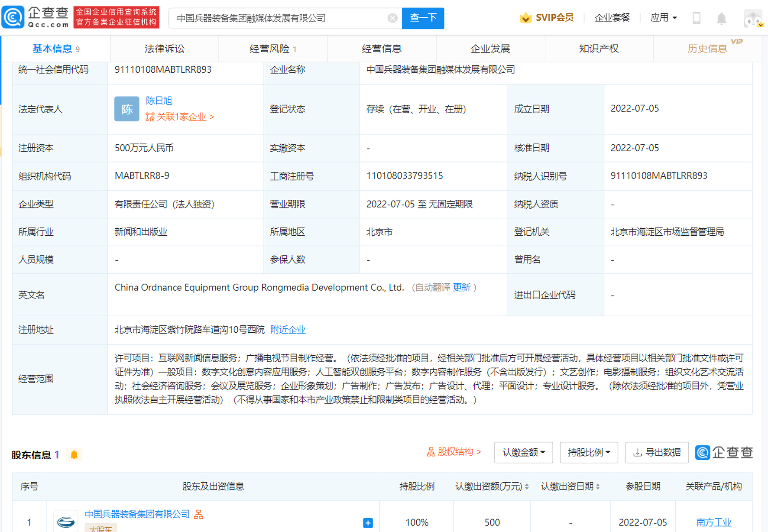
Task: Open the 持股比例 dropdown
Action: [589, 452]
